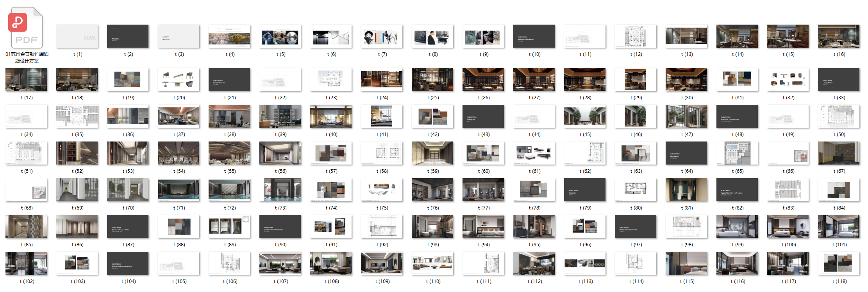Select the dark section slide t (104)
This screenshot has width=868, height=292.
click(x=128, y=263)
